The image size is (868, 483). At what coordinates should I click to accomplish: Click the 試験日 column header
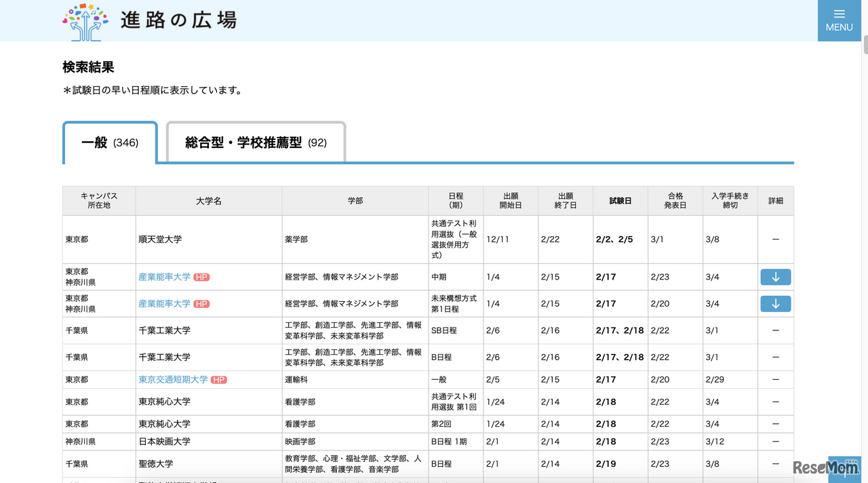pyautogui.click(x=620, y=200)
